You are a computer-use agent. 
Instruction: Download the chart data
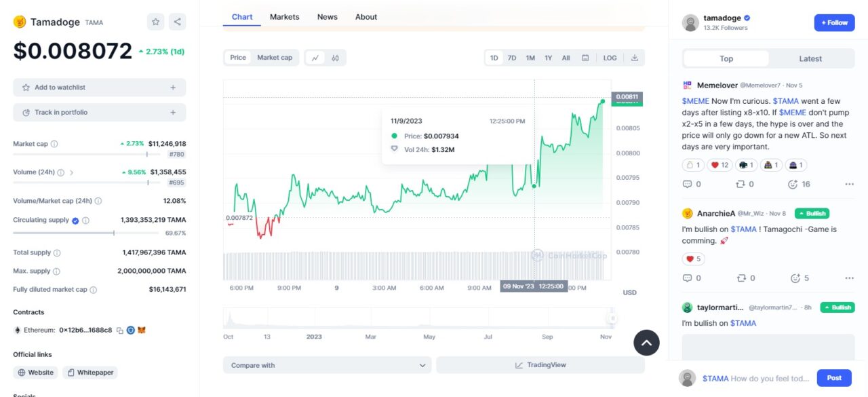635,58
